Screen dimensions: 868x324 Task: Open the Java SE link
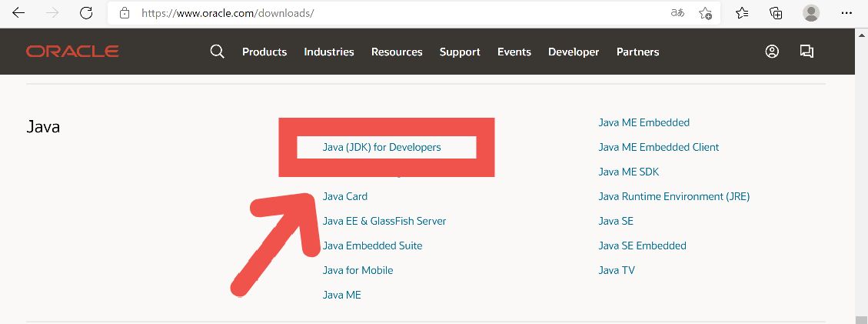pyautogui.click(x=616, y=221)
